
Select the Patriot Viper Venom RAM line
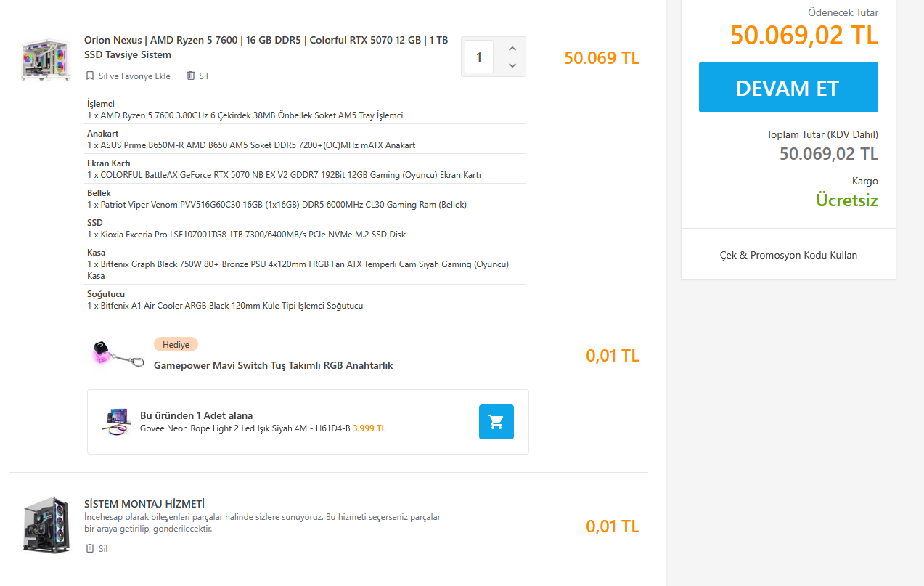pyautogui.click(x=277, y=205)
